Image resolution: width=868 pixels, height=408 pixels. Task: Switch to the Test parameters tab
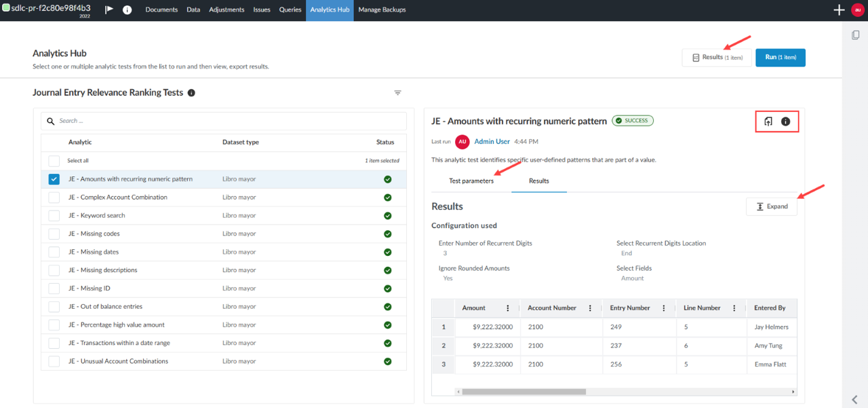[x=472, y=181]
